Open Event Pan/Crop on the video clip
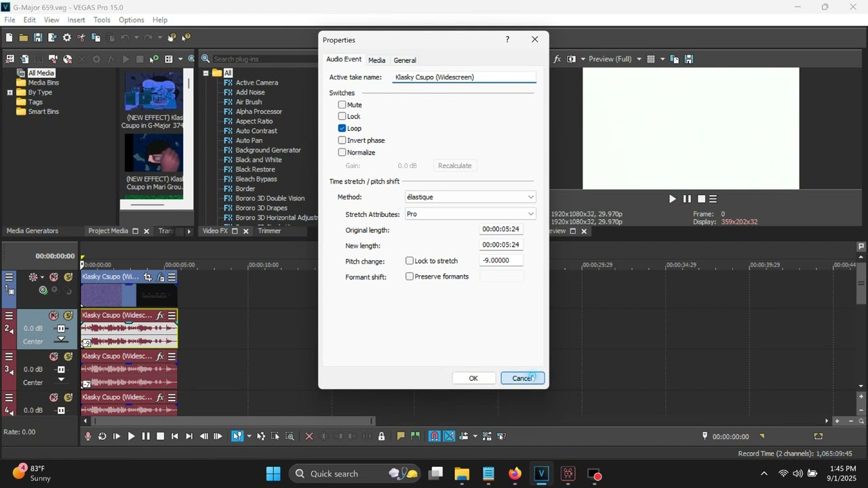This screenshot has width=868, height=488. [148, 277]
